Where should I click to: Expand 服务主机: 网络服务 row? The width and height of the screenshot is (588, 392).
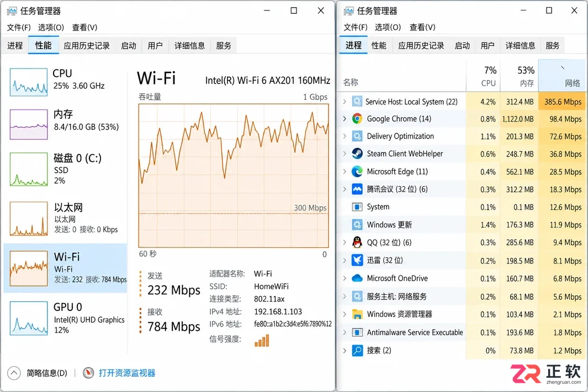(345, 296)
